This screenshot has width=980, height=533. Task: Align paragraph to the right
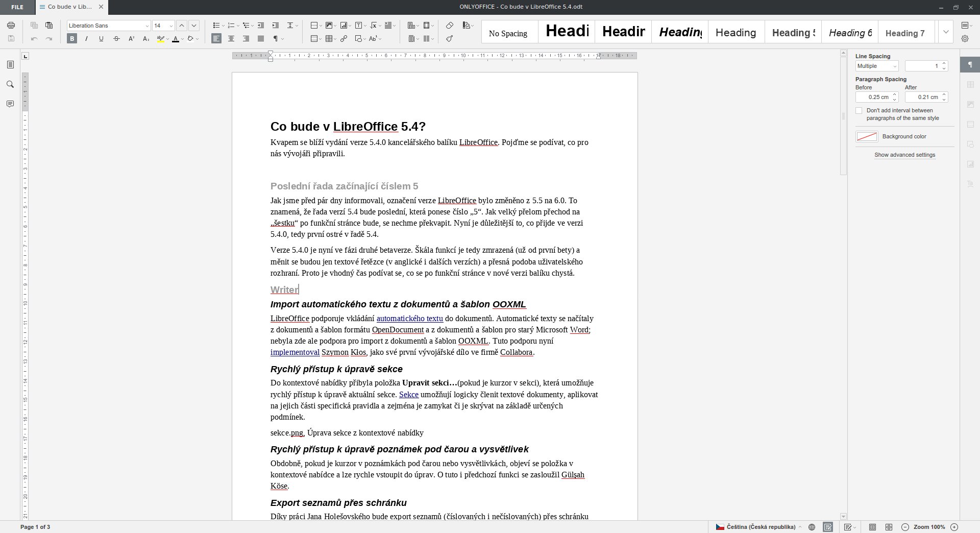[x=246, y=39]
